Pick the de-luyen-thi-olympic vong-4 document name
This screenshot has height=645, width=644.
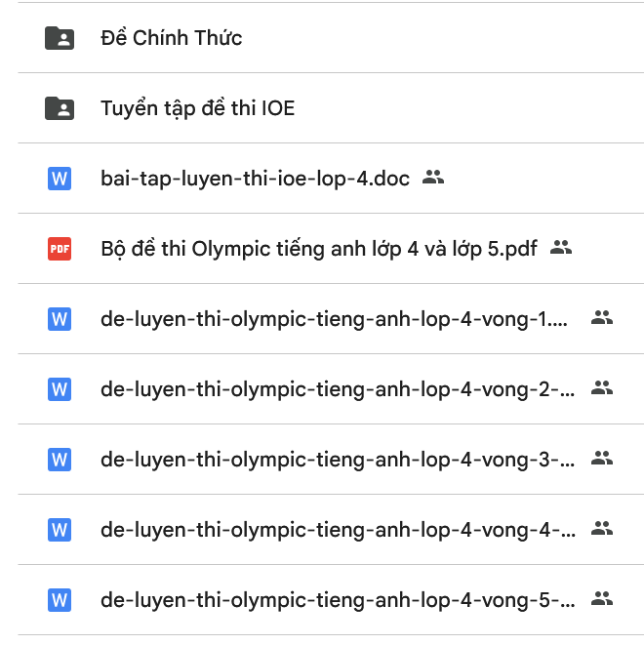337,529
